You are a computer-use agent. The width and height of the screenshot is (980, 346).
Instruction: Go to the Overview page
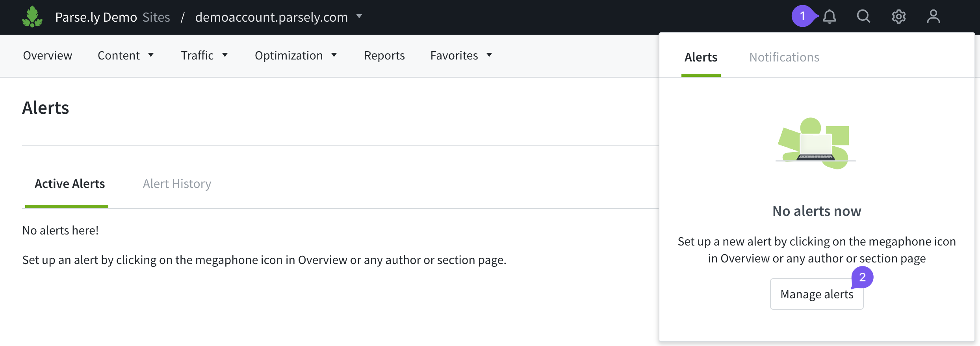(48, 56)
